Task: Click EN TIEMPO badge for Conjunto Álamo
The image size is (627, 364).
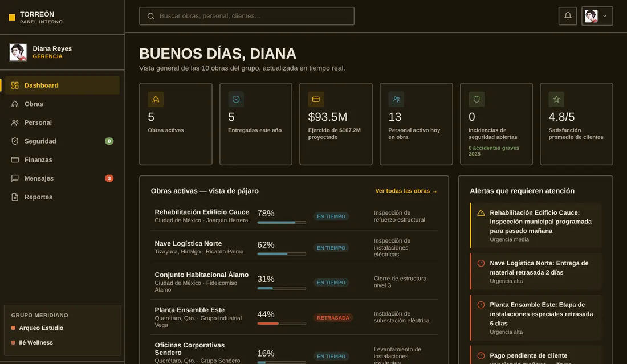Action: [331, 283]
